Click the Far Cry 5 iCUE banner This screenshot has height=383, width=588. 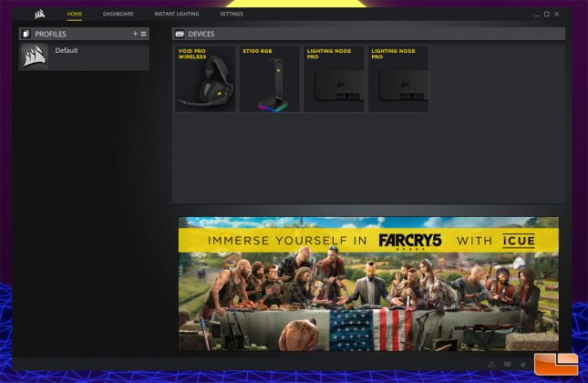coord(368,284)
